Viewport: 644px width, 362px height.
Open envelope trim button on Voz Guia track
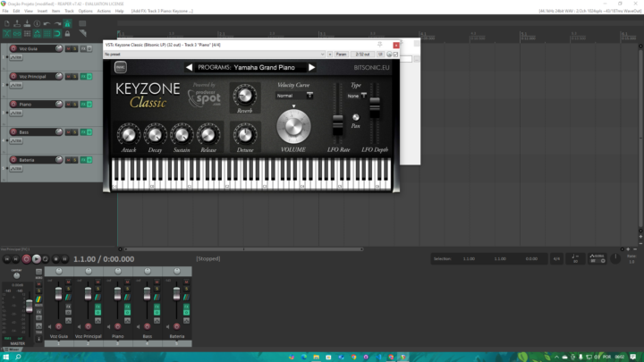[16, 57]
